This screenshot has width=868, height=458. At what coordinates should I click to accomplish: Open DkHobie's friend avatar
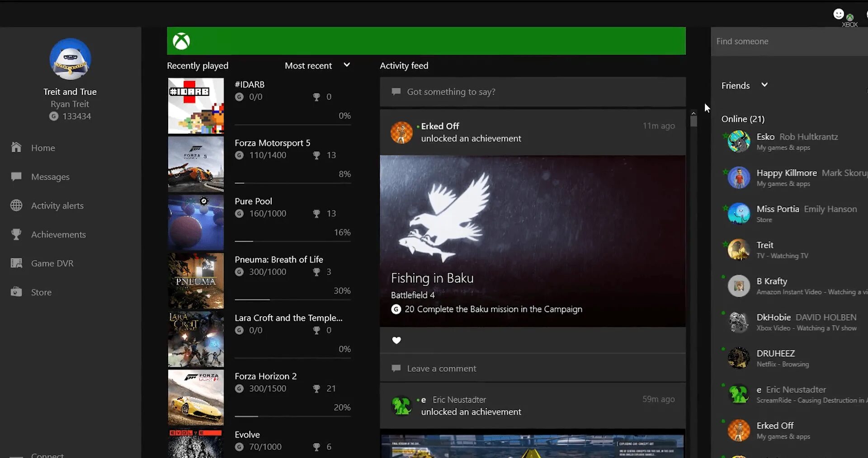pyautogui.click(x=739, y=322)
